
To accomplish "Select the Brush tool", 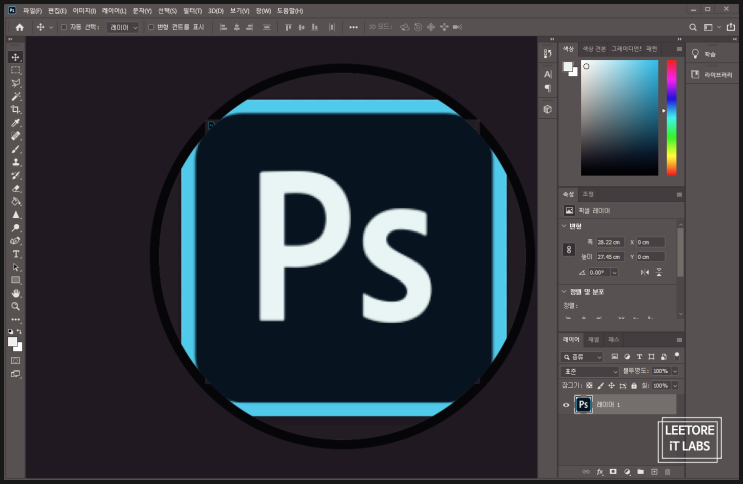I will tap(16, 149).
